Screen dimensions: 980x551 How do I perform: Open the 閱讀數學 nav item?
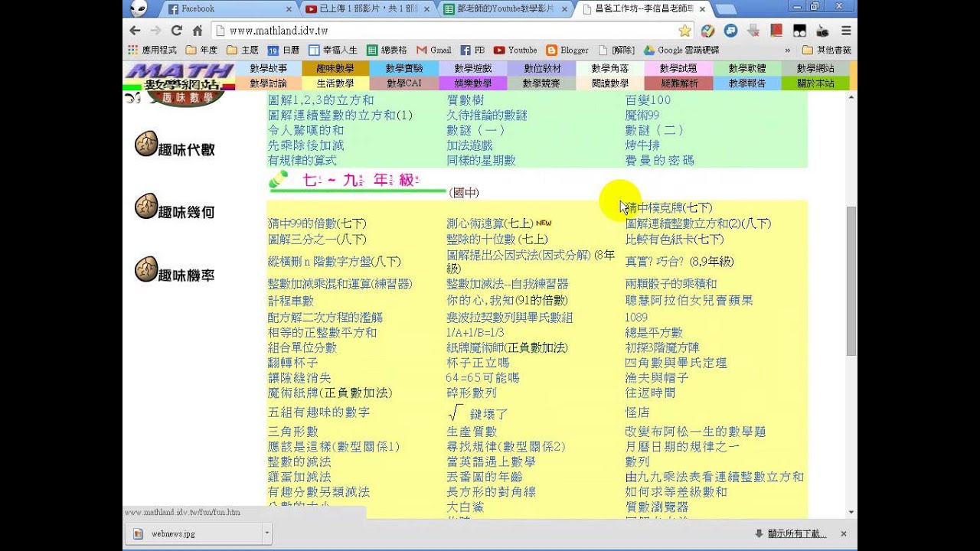click(x=610, y=83)
